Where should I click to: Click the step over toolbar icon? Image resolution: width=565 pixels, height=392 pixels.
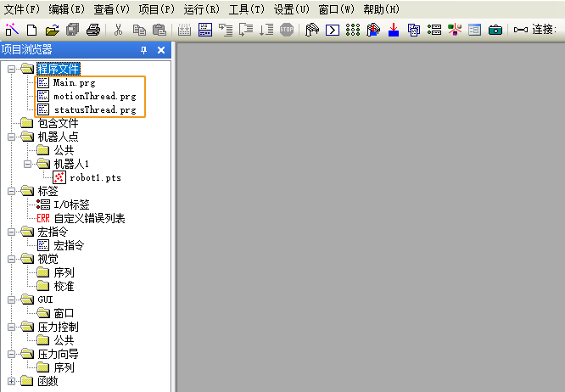[x=246, y=30]
